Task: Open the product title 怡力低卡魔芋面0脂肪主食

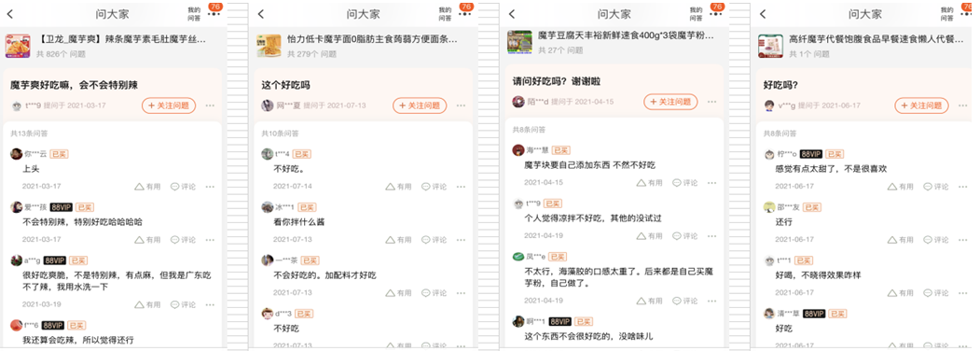Action: click(x=372, y=39)
